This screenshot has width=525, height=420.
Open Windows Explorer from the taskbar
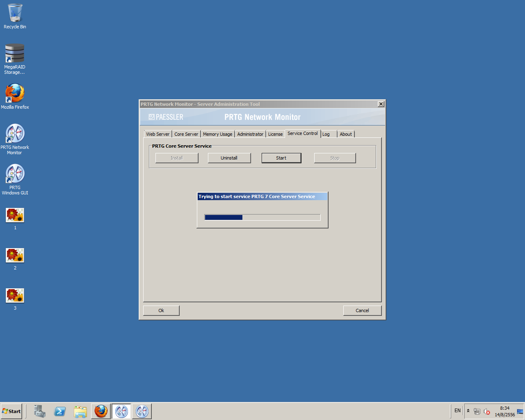(80, 411)
